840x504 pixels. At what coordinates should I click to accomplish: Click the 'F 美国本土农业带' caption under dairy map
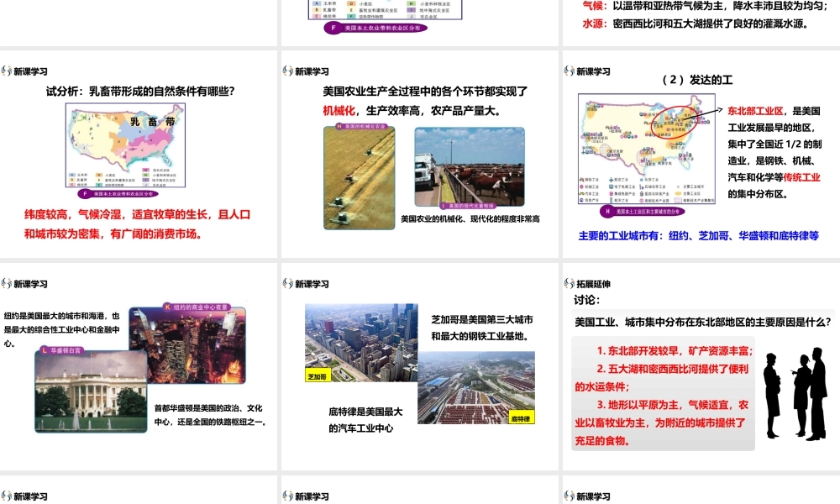coord(119,194)
